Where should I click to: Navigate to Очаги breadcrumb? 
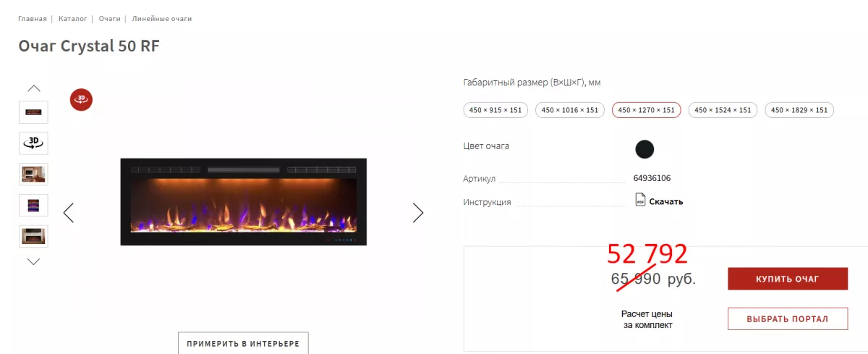pos(109,18)
